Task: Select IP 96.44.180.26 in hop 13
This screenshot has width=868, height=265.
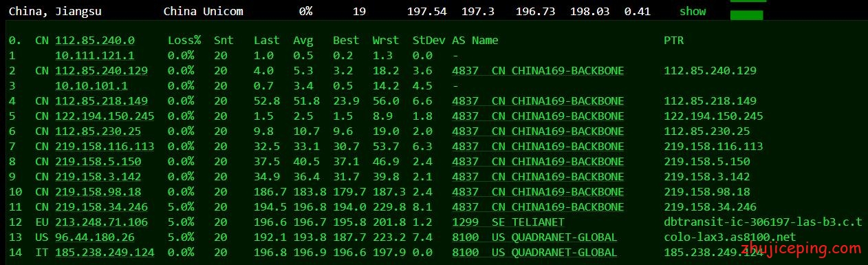Action: click(x=95, y=237)
